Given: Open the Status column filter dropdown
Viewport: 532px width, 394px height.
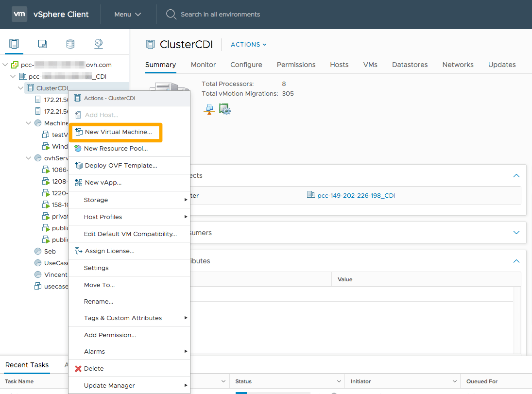Looking at the screenshot, I should [x=339, y=381].
